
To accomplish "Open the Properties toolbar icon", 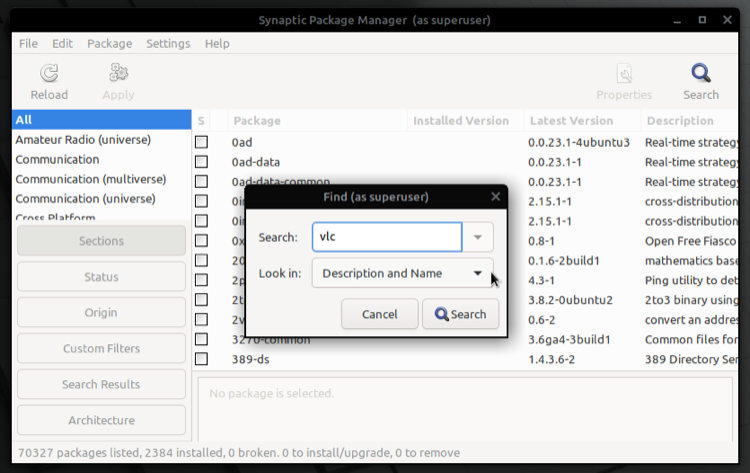I will tap(624, 73).
